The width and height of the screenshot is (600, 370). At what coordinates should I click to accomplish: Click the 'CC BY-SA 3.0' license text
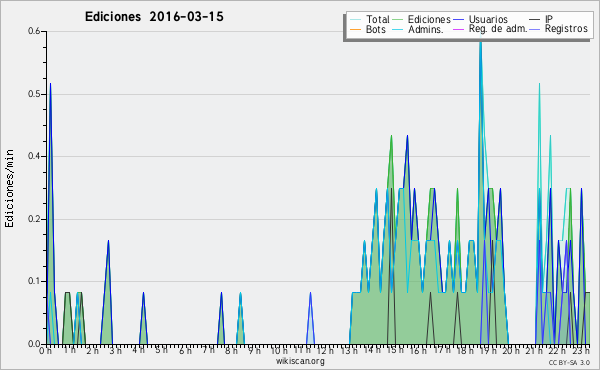coord(569,363)
